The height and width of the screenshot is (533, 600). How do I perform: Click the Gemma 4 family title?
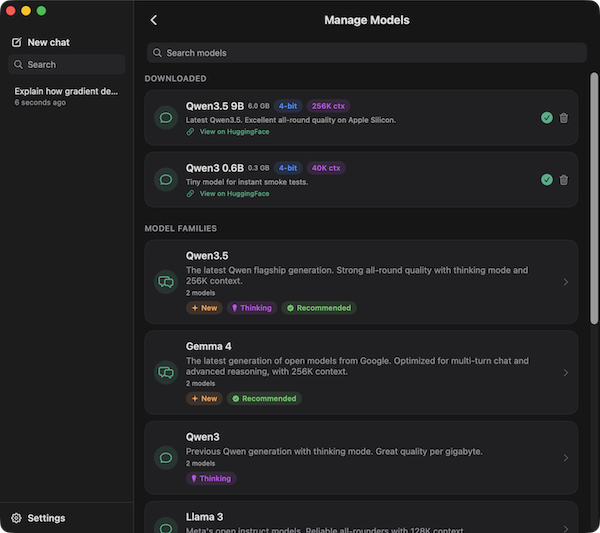(x=209, y=346)
